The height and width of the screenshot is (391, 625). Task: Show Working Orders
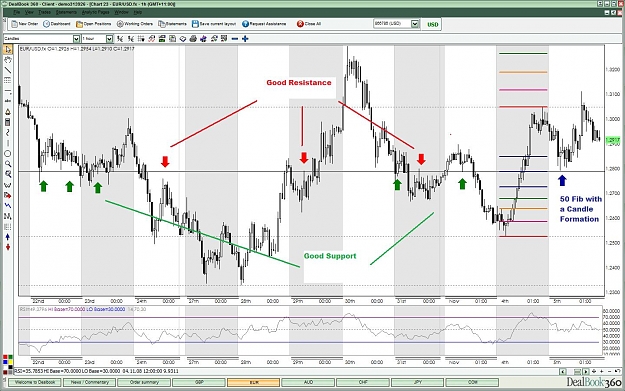[x=135, y=24]
